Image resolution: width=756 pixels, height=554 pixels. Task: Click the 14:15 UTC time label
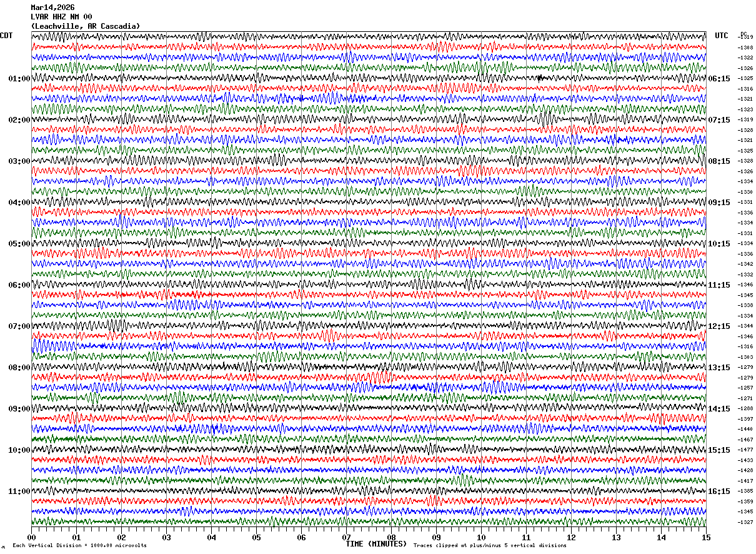point(719,409)
